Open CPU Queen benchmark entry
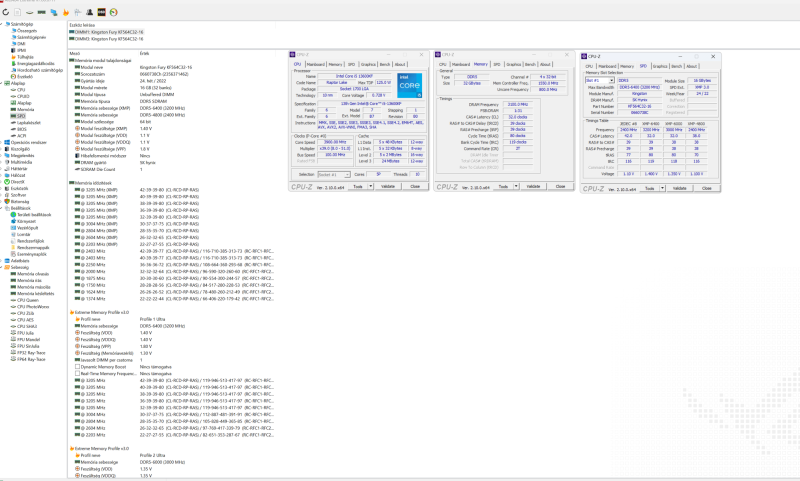Viewport: 800px width, 481px height. tap(28, 300)
